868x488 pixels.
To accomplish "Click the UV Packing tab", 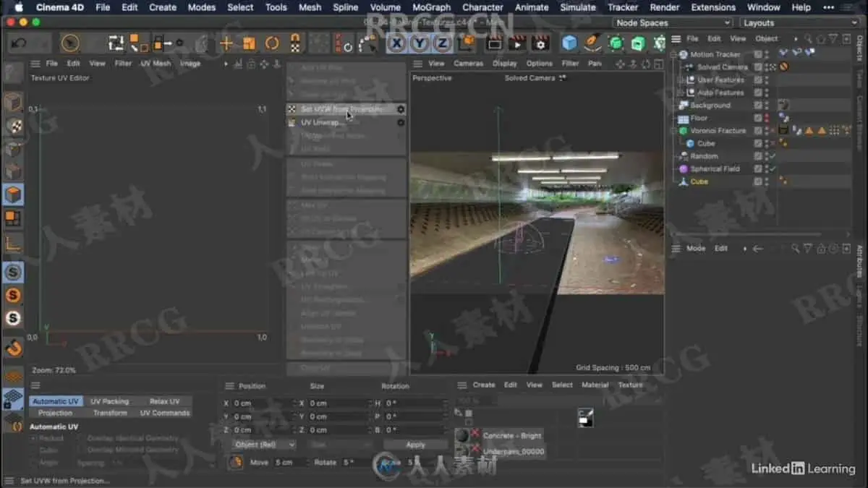I will point(110,401).
